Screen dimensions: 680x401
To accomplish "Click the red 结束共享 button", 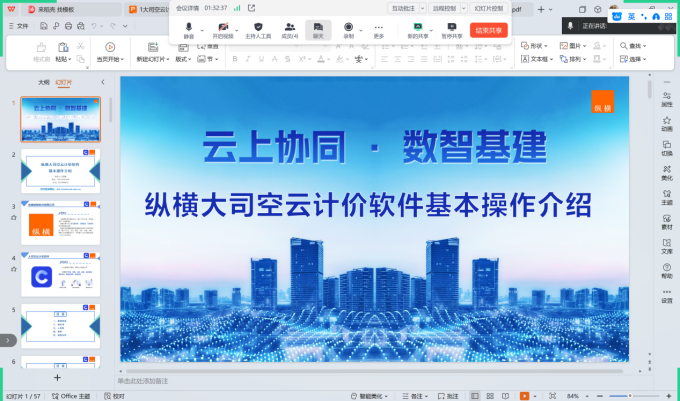I will [489, 31].
